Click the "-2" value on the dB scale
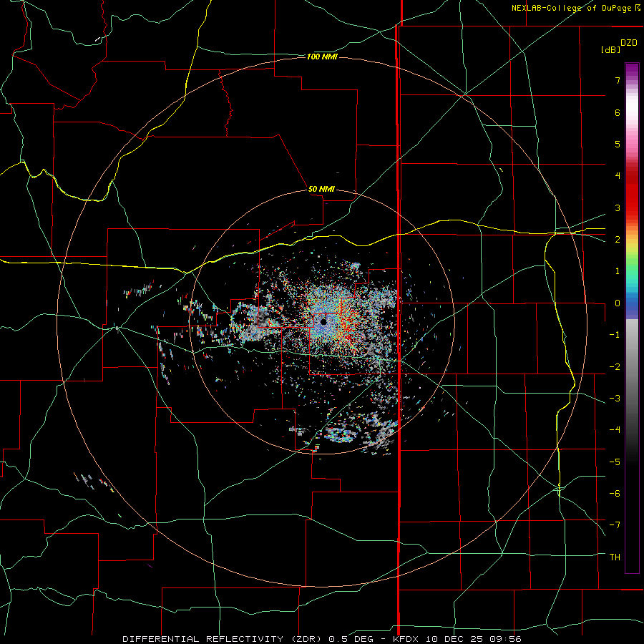 (x=615, y=367)
